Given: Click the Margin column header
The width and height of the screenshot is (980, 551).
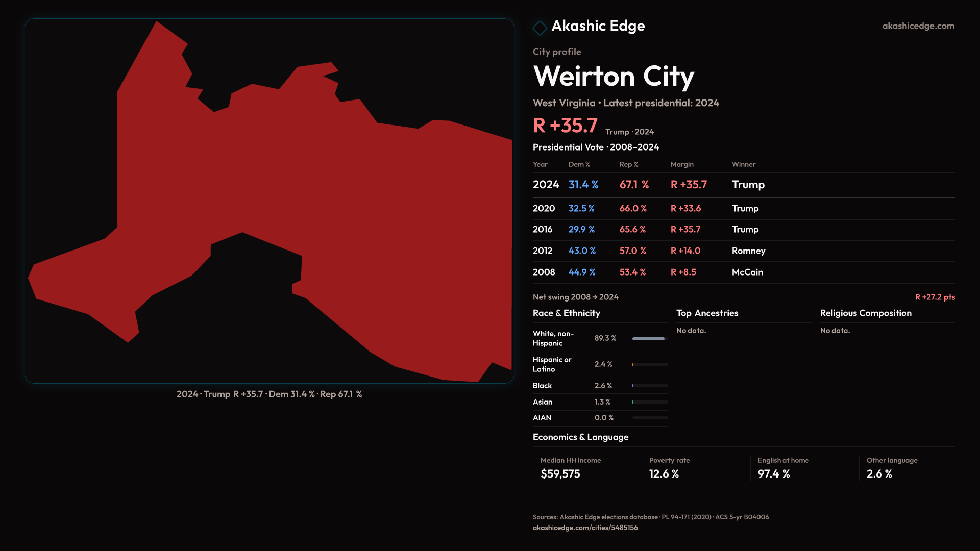Looking at the screenshot, I should tap(682, 164).
